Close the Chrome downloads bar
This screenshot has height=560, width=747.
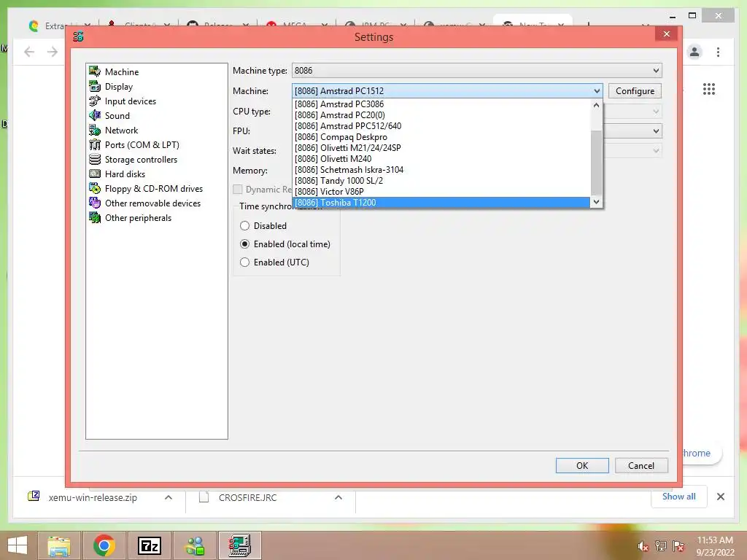coord(721,497)
